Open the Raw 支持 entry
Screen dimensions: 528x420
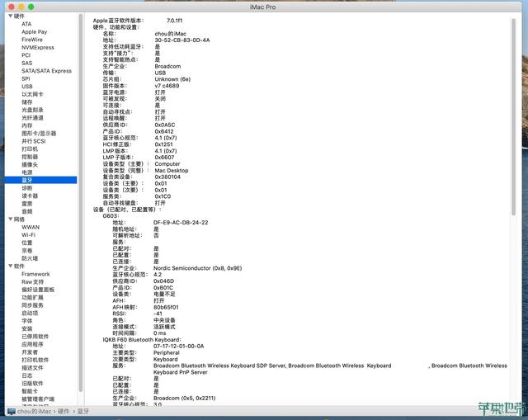(x=32, y=281)
